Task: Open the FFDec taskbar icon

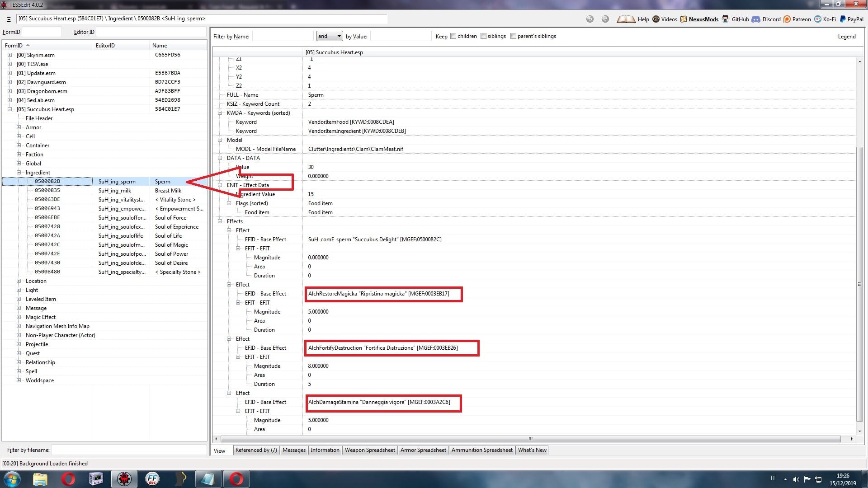Action: click(x=152, y=479)
